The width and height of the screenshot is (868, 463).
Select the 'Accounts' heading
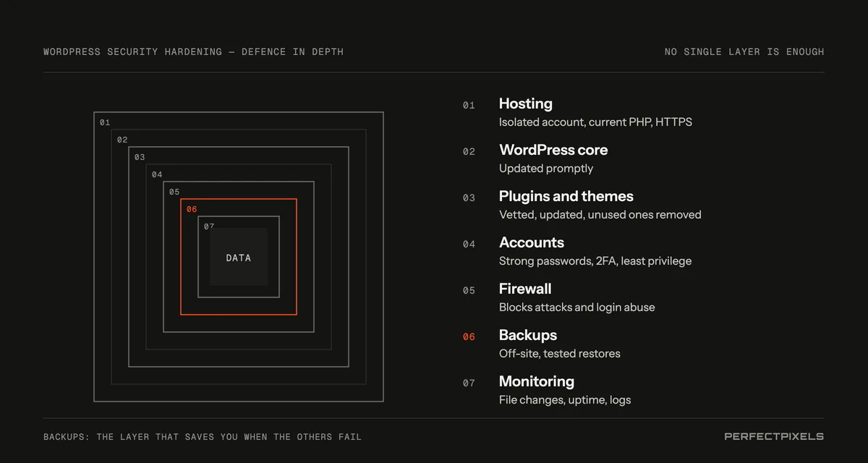(x=532, y=243)
